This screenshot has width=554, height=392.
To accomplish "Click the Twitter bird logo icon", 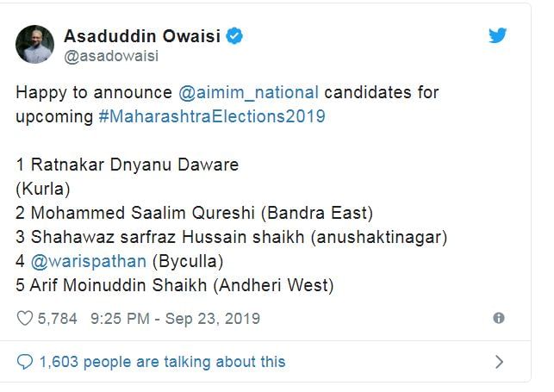I will 498,36.
